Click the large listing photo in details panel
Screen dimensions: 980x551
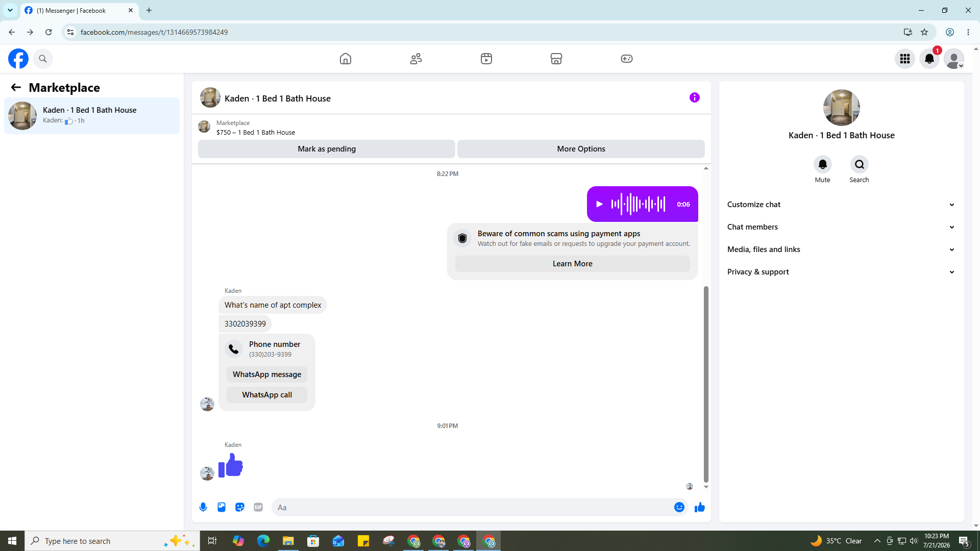tap(841, 108)
